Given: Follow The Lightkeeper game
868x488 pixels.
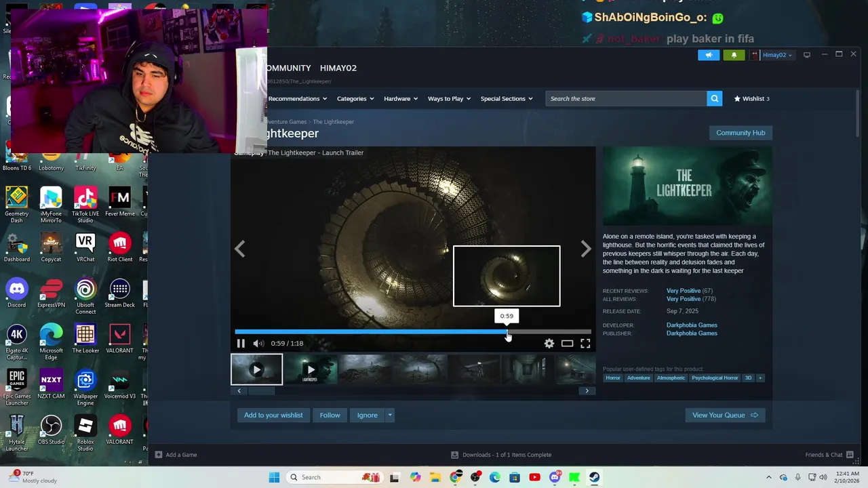Looking at the screenshot, I should pyautogui.click(x=330, y=415).
